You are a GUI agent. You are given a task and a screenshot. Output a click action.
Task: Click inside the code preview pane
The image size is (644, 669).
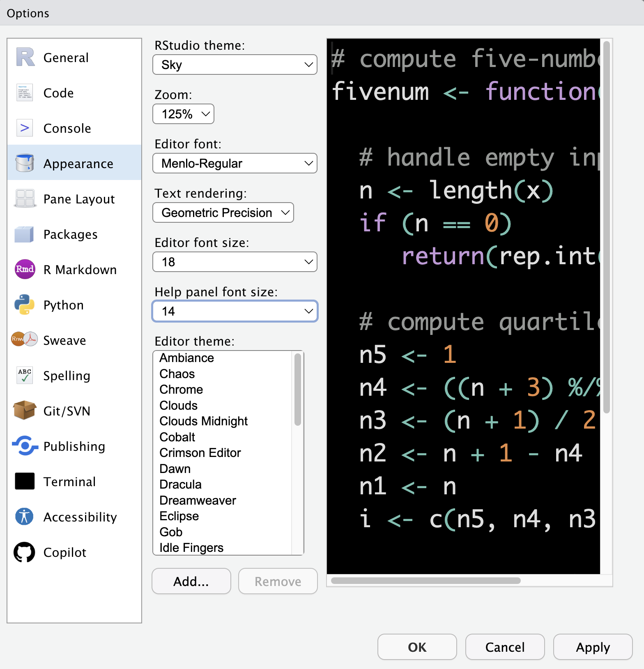(463, 306)
